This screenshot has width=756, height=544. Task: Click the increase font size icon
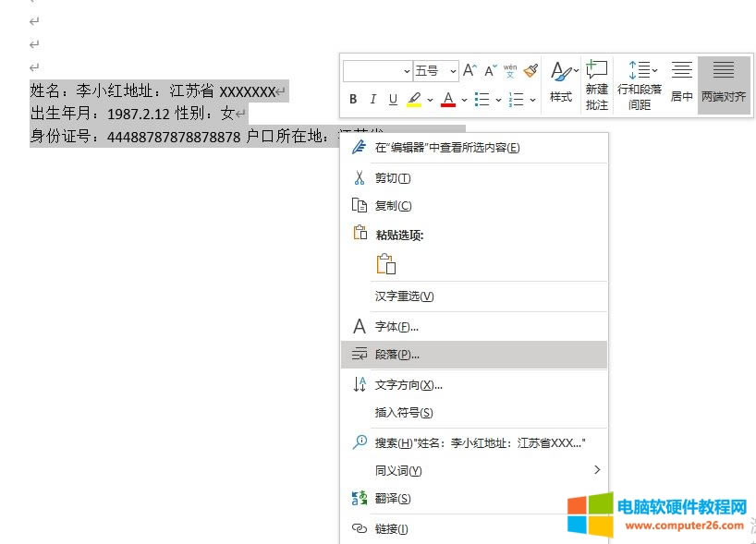point(469,71)
